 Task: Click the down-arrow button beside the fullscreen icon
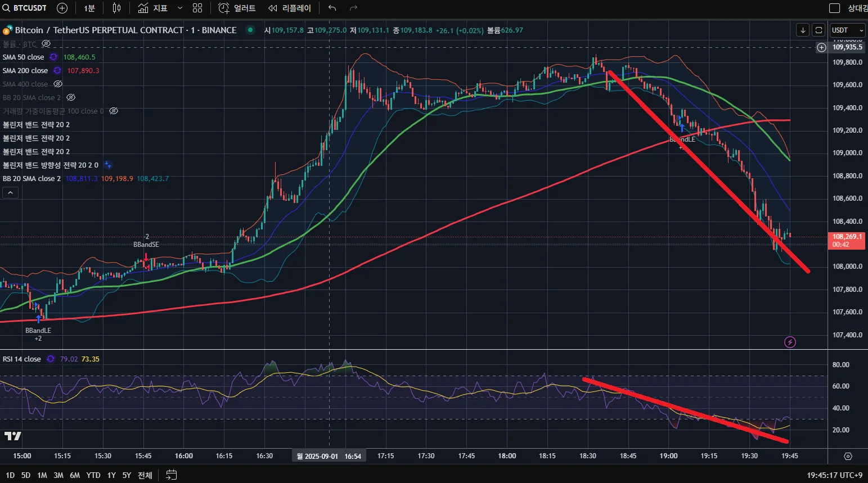coord(803,30)
